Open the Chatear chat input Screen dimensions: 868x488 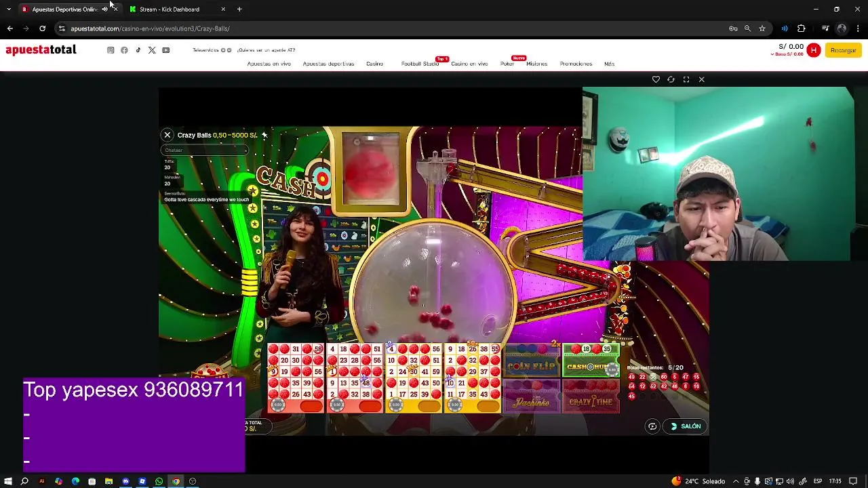click(205, 150)
